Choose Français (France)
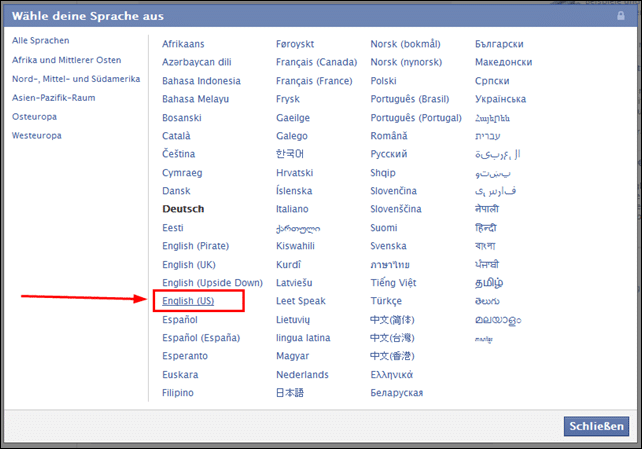Screen dimensions: 642x449 point(314,81)
